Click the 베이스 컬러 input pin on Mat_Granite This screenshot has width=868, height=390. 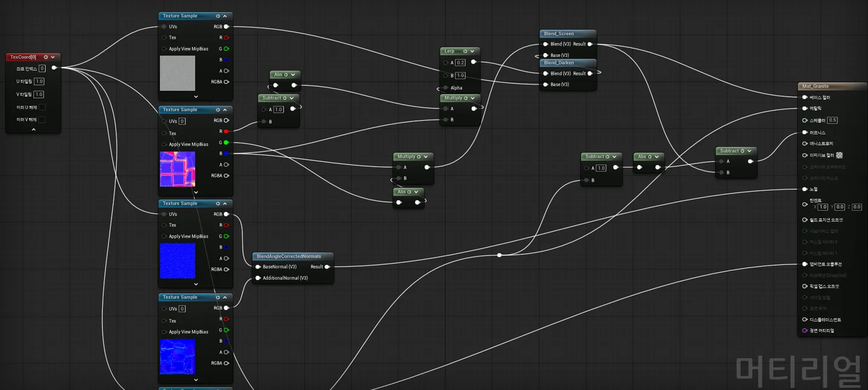805,97
